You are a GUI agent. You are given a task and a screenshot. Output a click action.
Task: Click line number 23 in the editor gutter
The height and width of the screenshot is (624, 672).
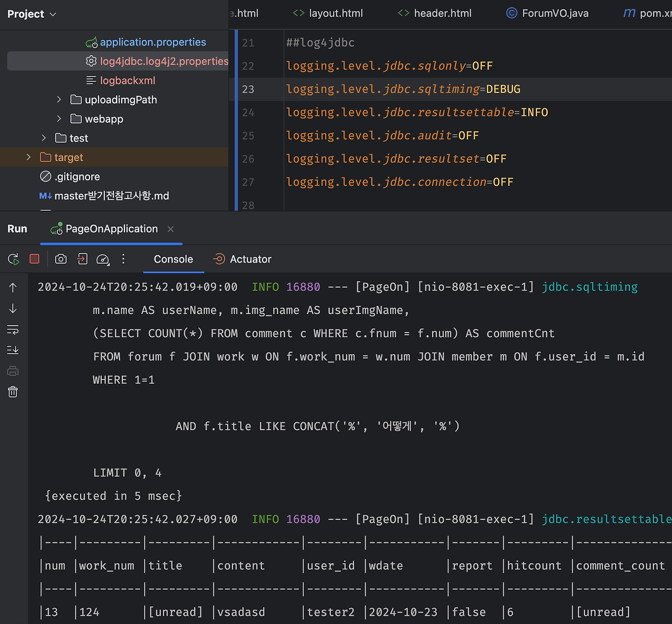248,89
